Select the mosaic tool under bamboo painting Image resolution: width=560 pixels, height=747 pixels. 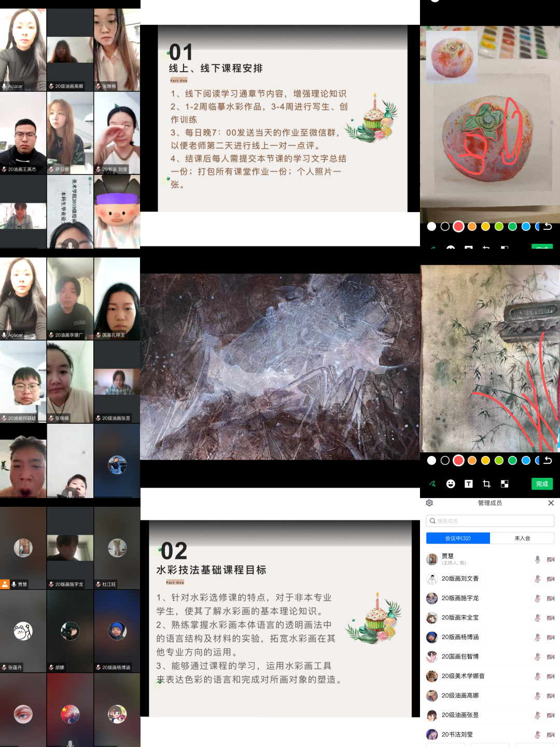click(505, 484)
